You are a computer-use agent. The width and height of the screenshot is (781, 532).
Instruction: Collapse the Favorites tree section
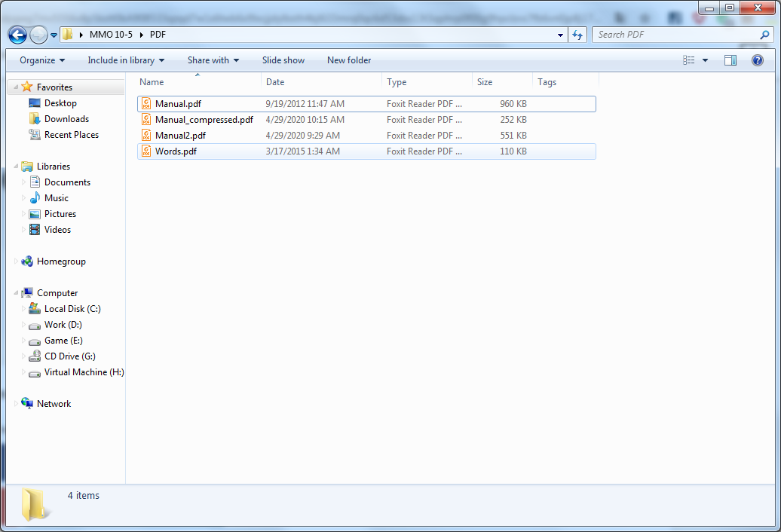pos(17,87)
